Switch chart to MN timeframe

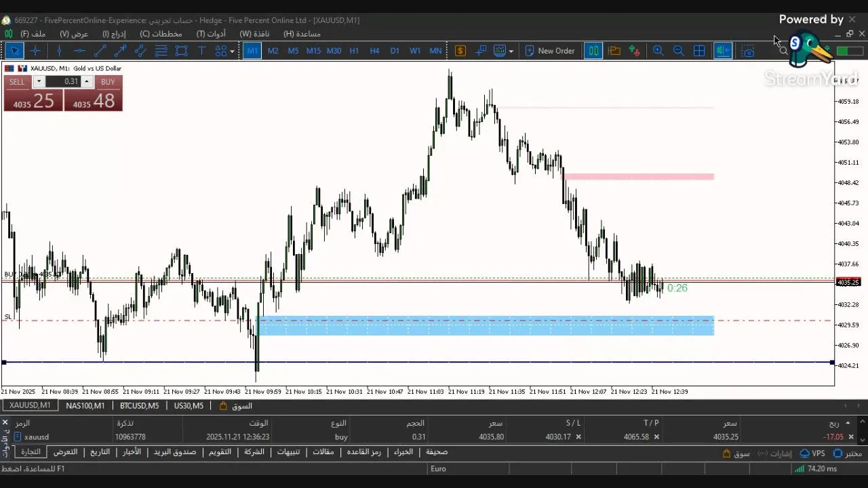(x=435, y=51)
